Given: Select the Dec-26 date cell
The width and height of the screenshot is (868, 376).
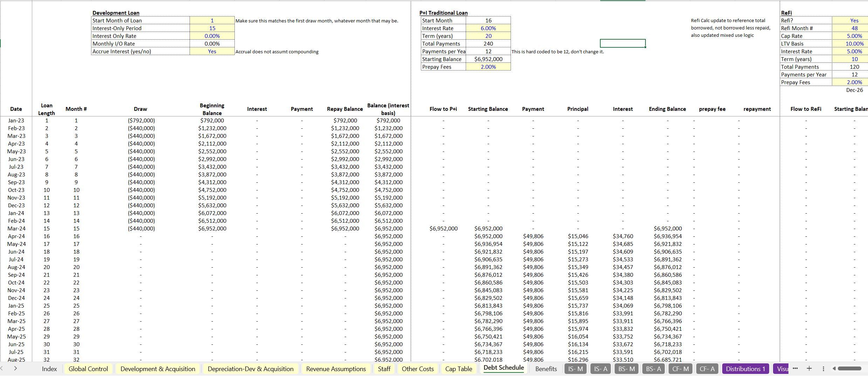Looking at the screenshot, I should 854,90.
